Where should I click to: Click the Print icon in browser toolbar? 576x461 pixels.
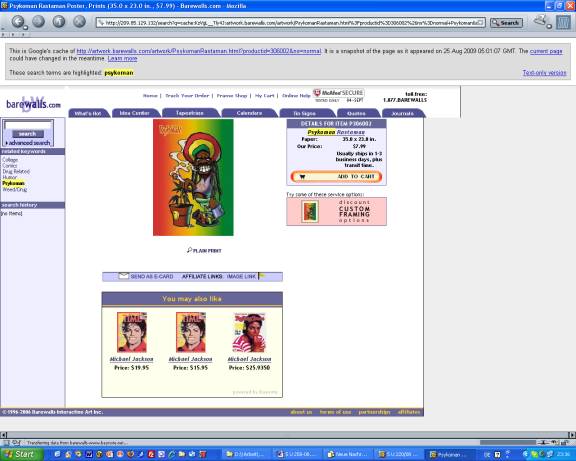(541, 21)
